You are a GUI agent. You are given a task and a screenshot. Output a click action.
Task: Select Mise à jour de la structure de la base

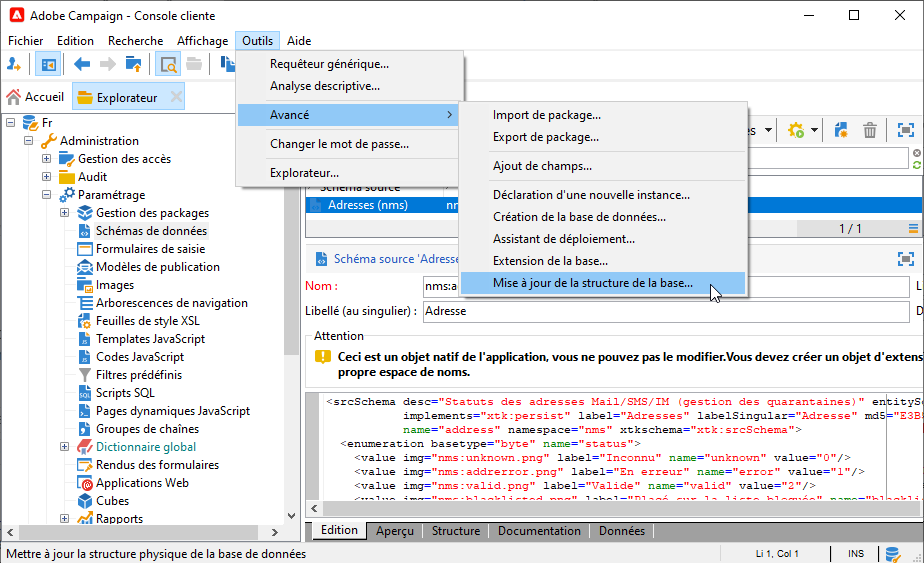coord(592,283)
